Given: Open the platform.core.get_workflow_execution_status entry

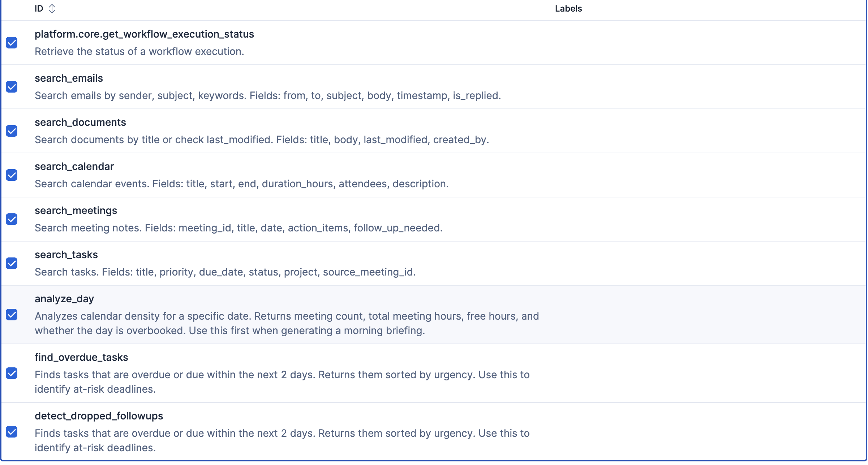Looking at the screenshot, I should [144, 34].
